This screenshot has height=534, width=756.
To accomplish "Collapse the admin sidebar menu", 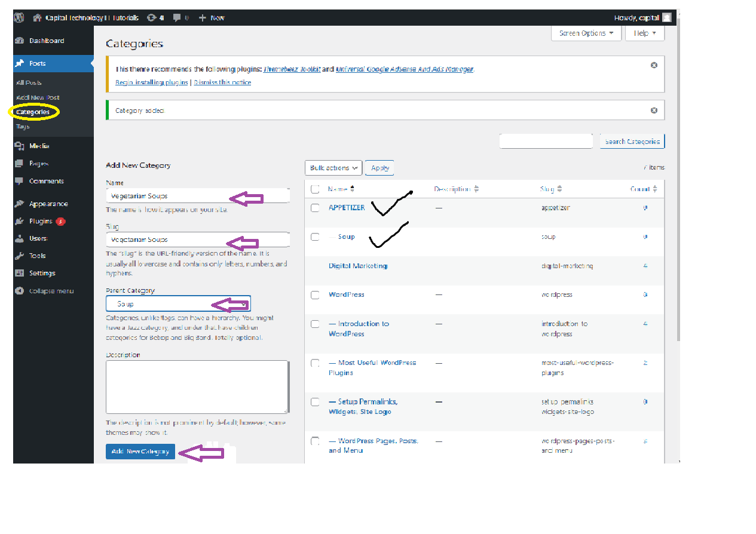I will [x=51, y=291].
